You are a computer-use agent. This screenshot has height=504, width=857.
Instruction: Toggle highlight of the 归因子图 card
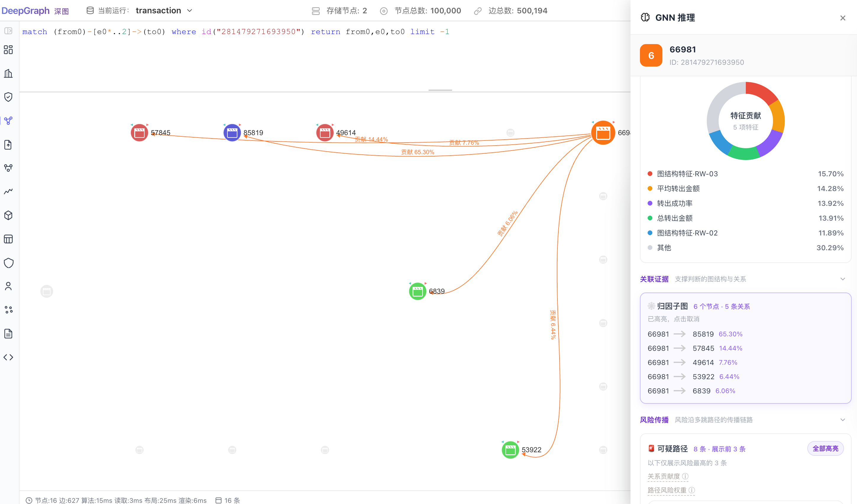click(746, 348)
